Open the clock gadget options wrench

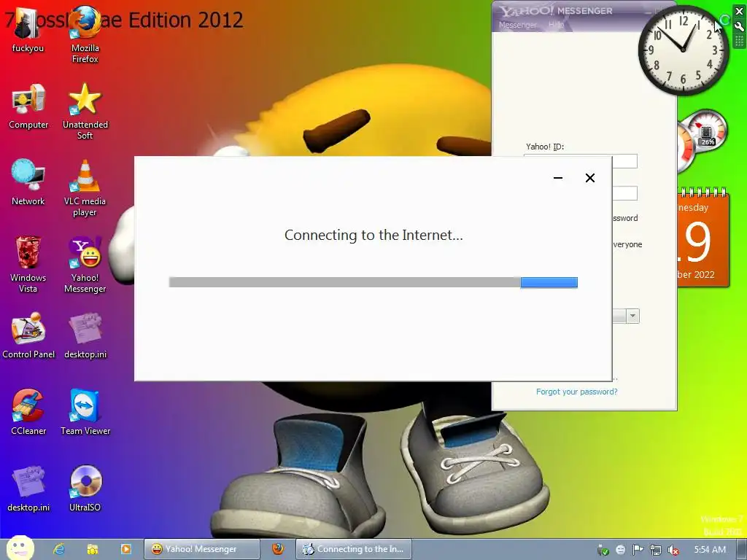point(740,27)
